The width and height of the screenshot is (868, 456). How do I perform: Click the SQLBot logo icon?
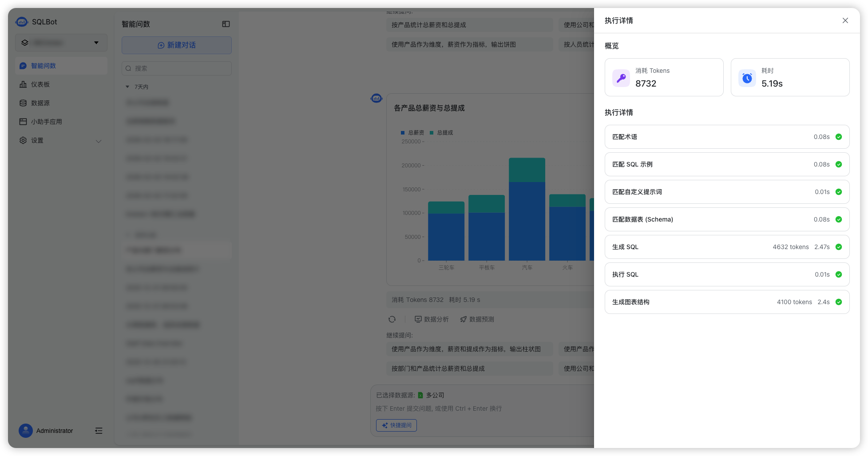point(22,21)
